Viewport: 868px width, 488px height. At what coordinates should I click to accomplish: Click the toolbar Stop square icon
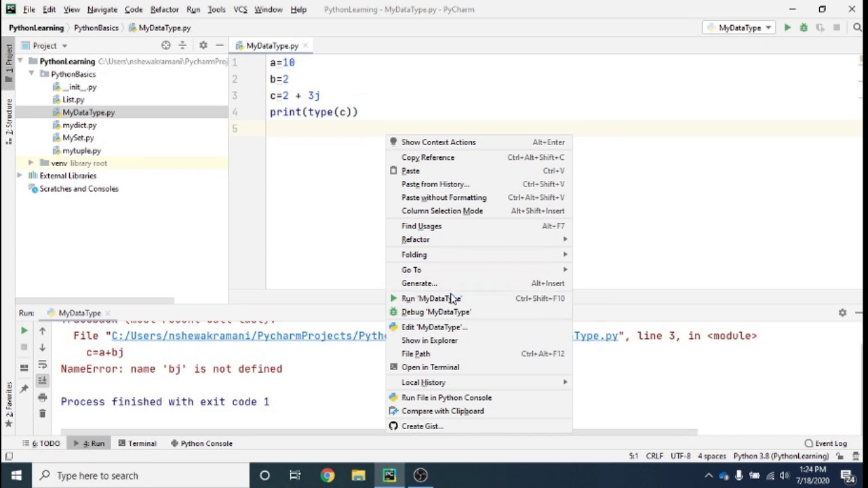click(x=837, y=28)
